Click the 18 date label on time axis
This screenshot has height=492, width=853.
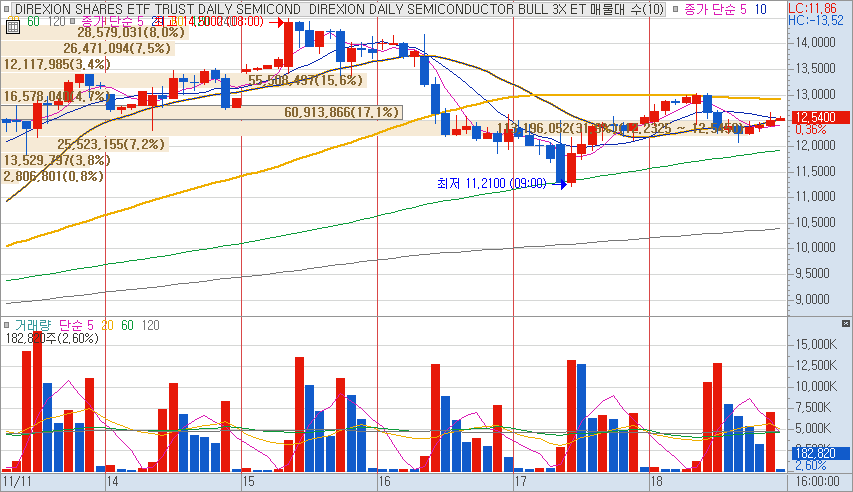[x=657, y=482]
